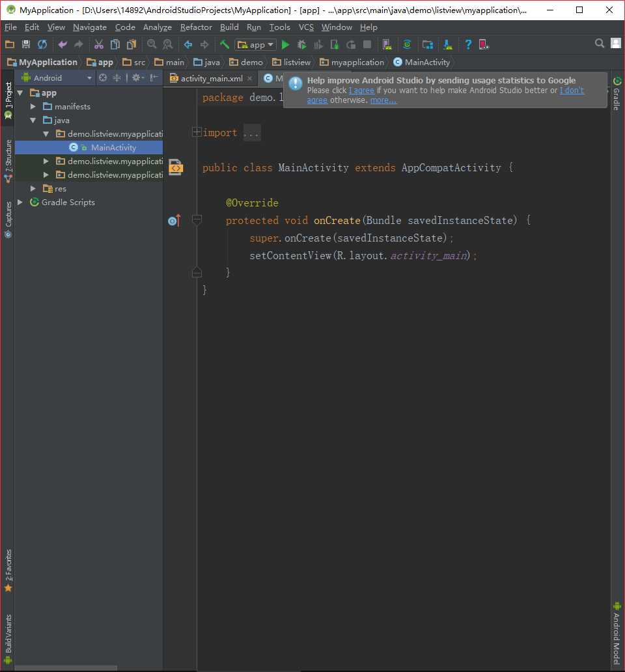Open the Build menu
625x672 pixels.
pos(229,27)
